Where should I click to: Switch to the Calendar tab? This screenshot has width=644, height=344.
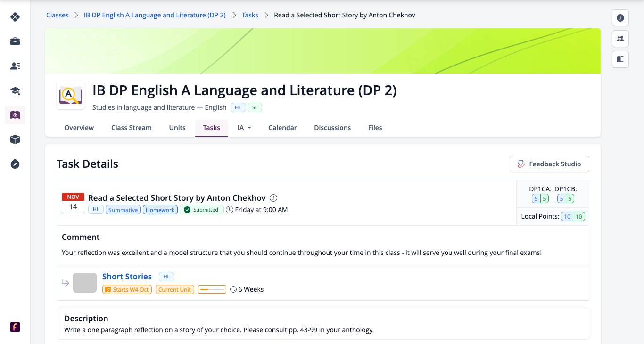click(282, 128)
